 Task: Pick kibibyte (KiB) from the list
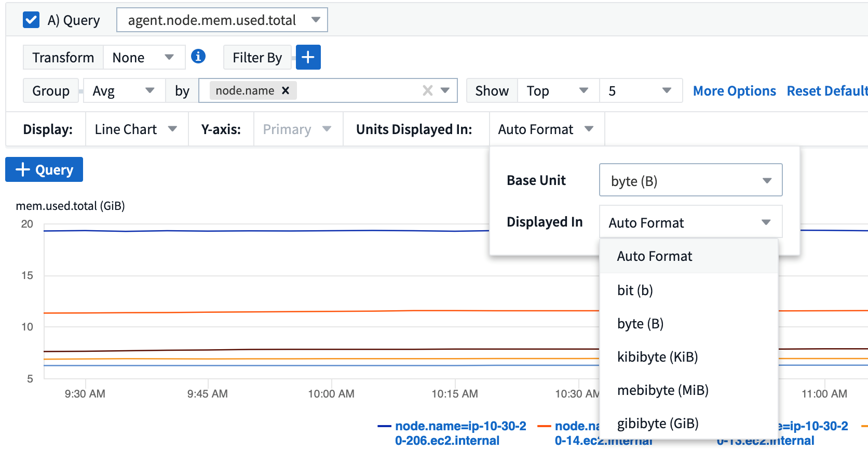coord(657,357)
